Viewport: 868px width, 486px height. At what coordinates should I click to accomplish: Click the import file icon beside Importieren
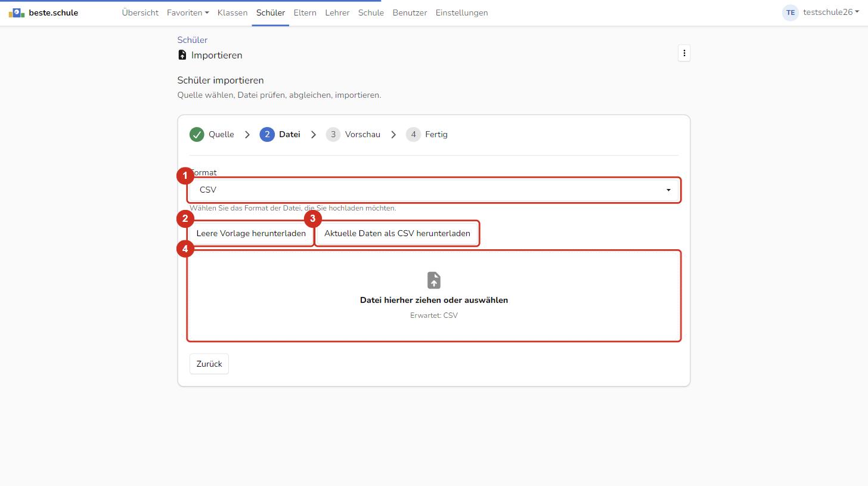[x=182, y=55]
